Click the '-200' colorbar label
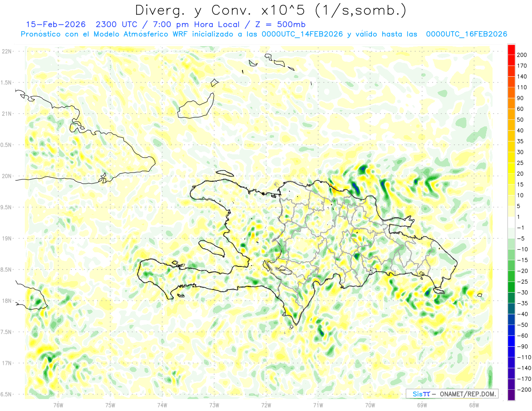 tap(524, 390)
